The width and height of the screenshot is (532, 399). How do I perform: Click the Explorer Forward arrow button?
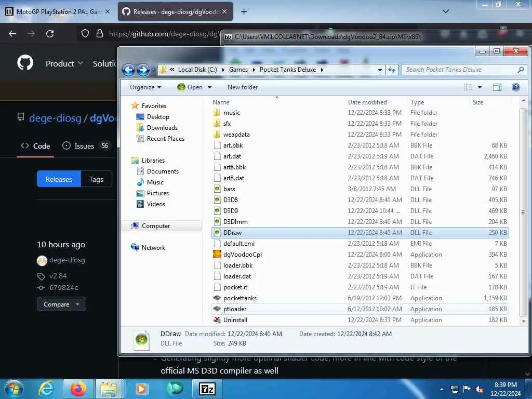143,70
